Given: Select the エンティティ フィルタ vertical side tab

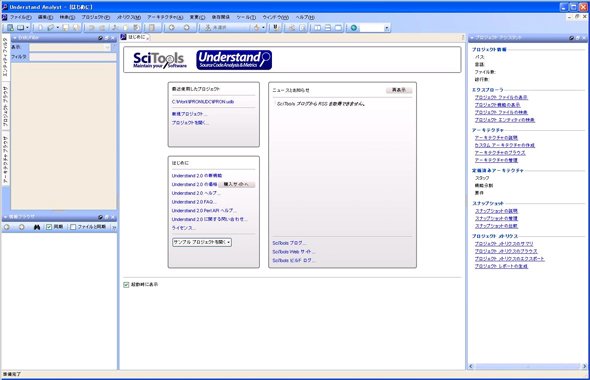Looking at the screenshot, I should pyautogui.click(x=5, y=57).
